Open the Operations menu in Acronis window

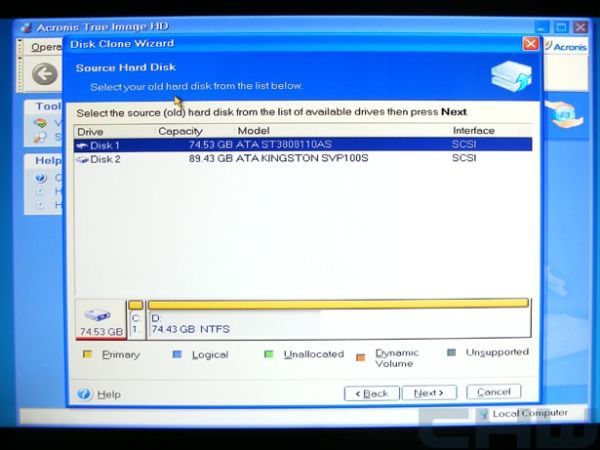point(46,47)
